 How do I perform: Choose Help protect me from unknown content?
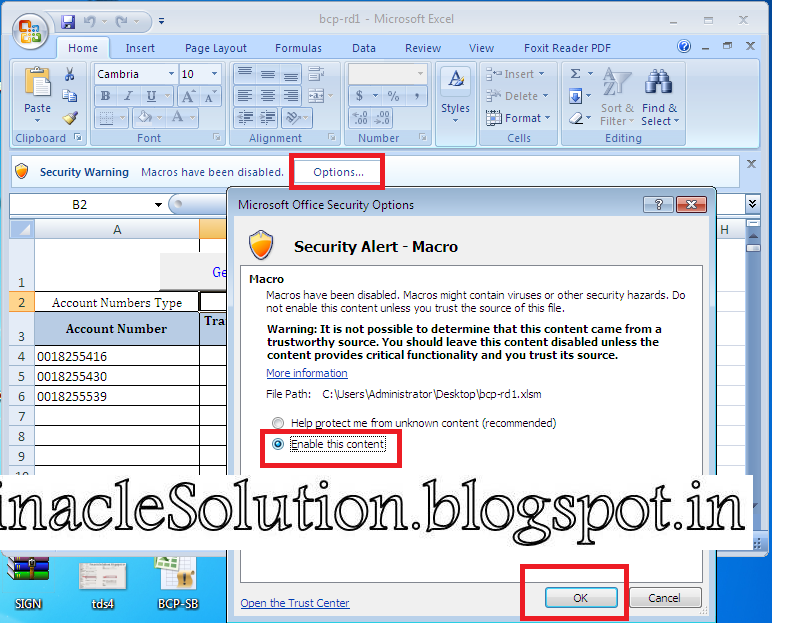(x=277, y=422)
